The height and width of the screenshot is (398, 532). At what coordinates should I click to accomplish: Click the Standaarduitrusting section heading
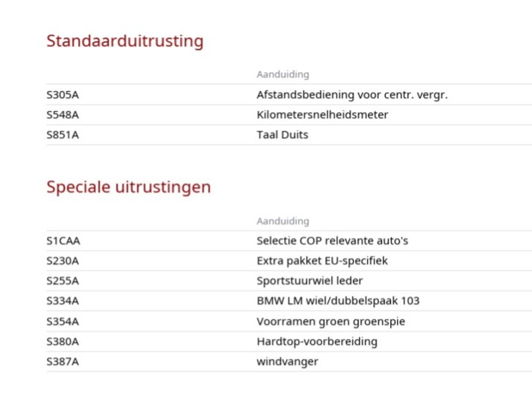tap(125, 41)
